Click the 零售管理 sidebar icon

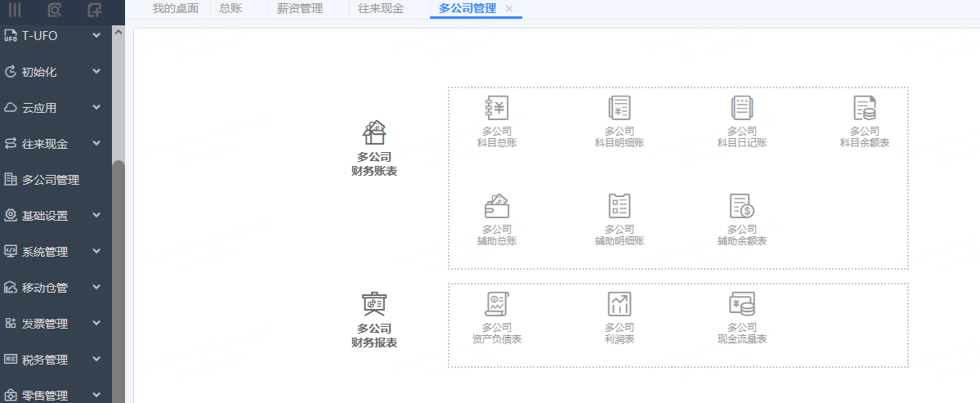pyautogui.click(x=10, y=396)
